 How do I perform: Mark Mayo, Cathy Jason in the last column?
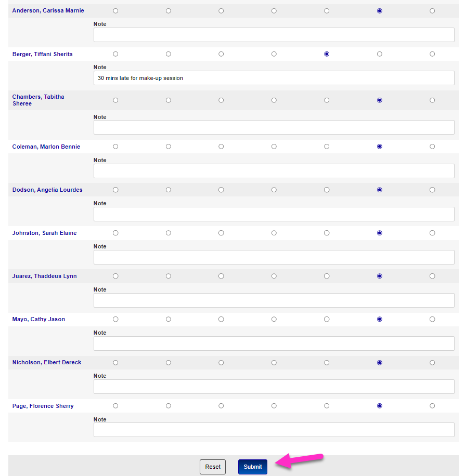432,319
